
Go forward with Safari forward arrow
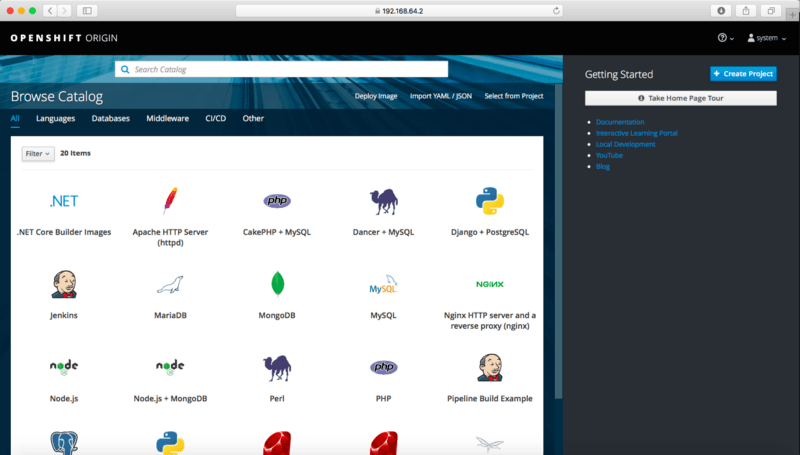[64, 11]
